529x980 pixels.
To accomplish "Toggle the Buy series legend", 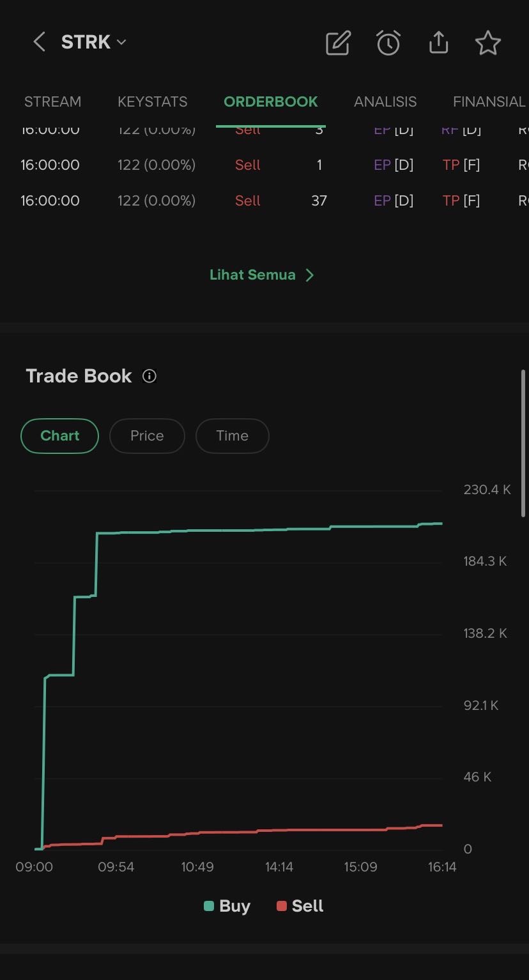I will [227, 906].
